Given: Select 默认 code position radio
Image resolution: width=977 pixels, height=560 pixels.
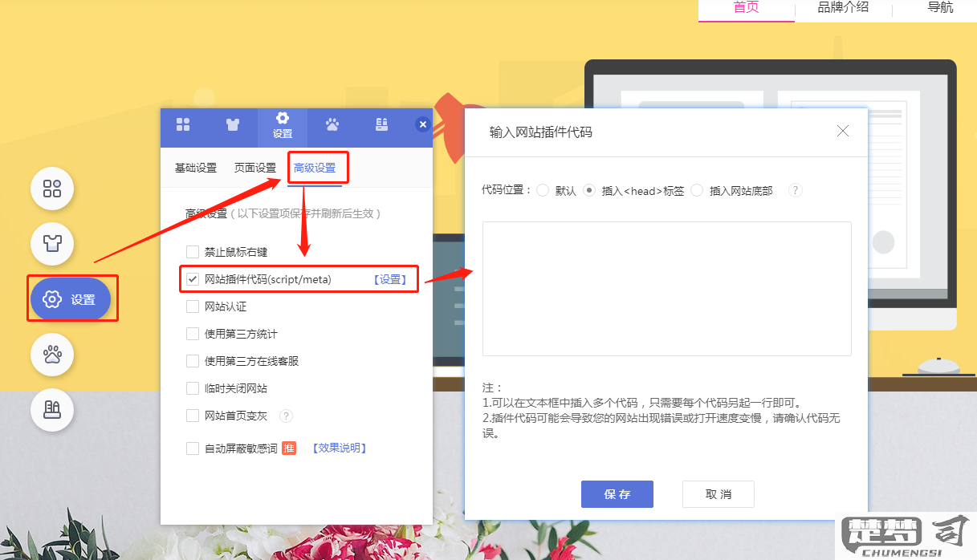Looking at the screenshot, I should pos(543,190).
